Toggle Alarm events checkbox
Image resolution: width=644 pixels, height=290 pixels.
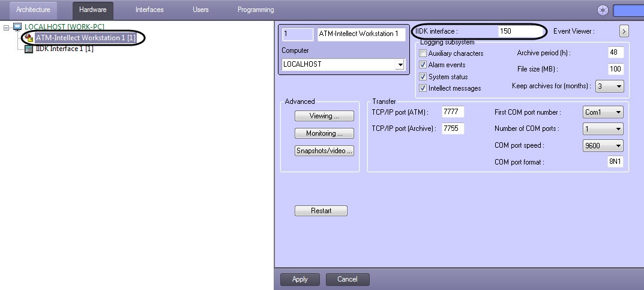(423, 65)
